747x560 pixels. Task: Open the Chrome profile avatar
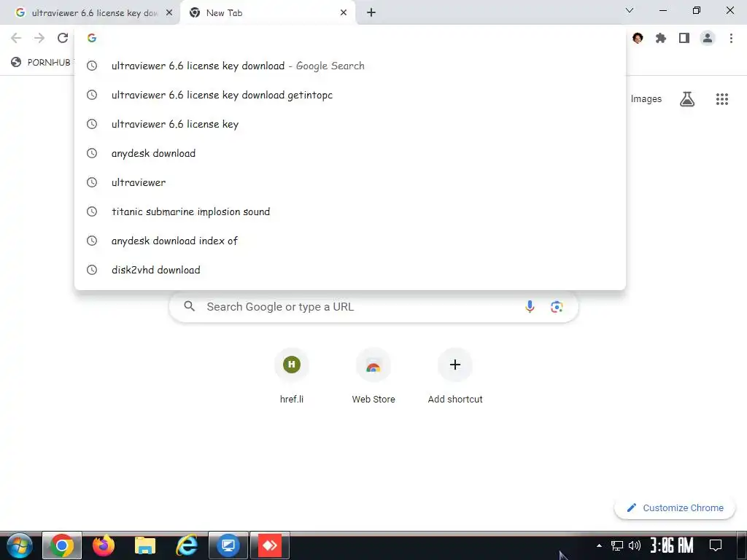pyautogui.click(x=708, y=38)
